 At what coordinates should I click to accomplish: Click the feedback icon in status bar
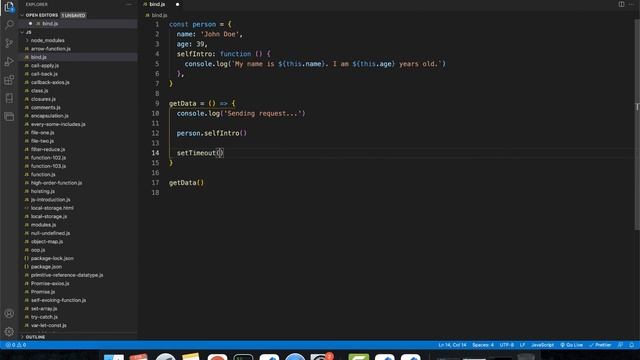tap(620, 345)
